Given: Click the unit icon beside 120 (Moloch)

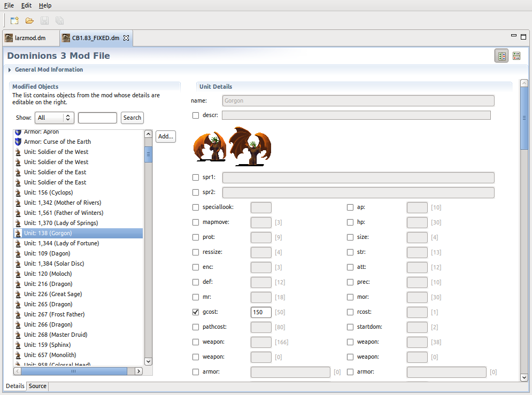Looking at the screenshot, I should pyautogui.click(x=18, y=274).
